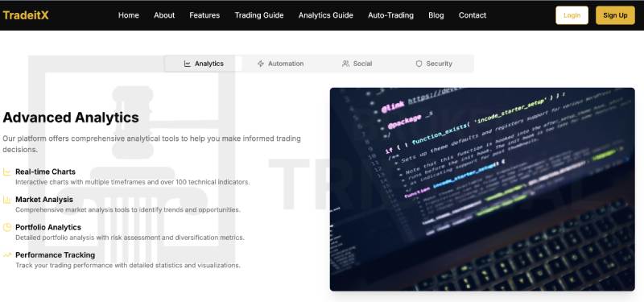
Task: Navigate to Auto-Trading
Action: (x=390, y=15)
